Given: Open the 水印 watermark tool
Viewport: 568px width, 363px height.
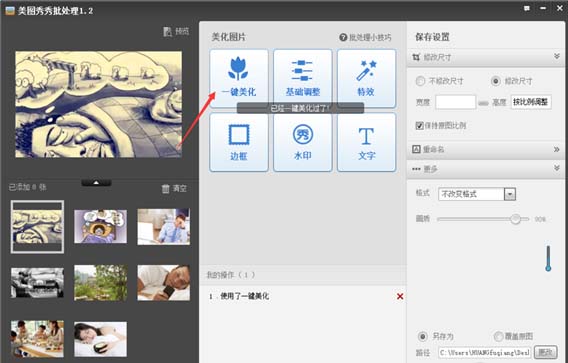Looking at the screenshot, I should [302, 142].
